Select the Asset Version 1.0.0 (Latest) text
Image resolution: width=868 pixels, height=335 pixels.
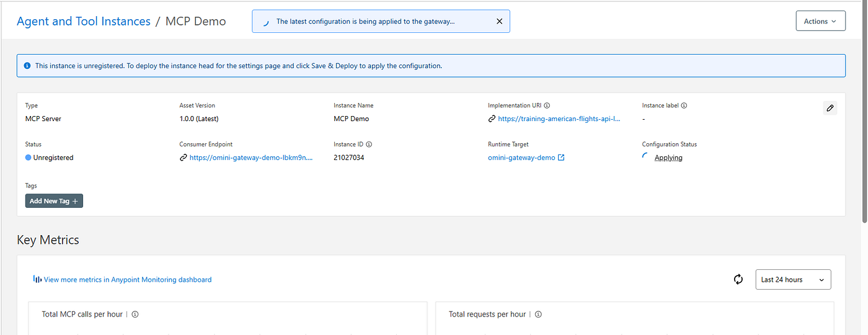(x=199, y=118)
